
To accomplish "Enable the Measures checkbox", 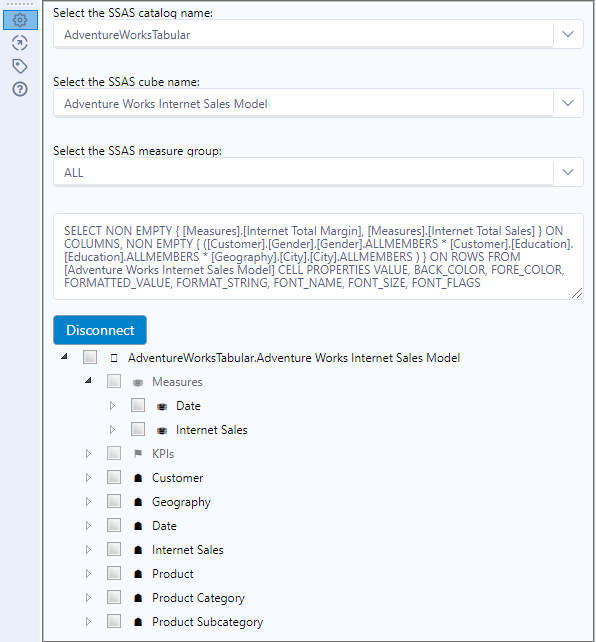I will click(x=114, y=381).
